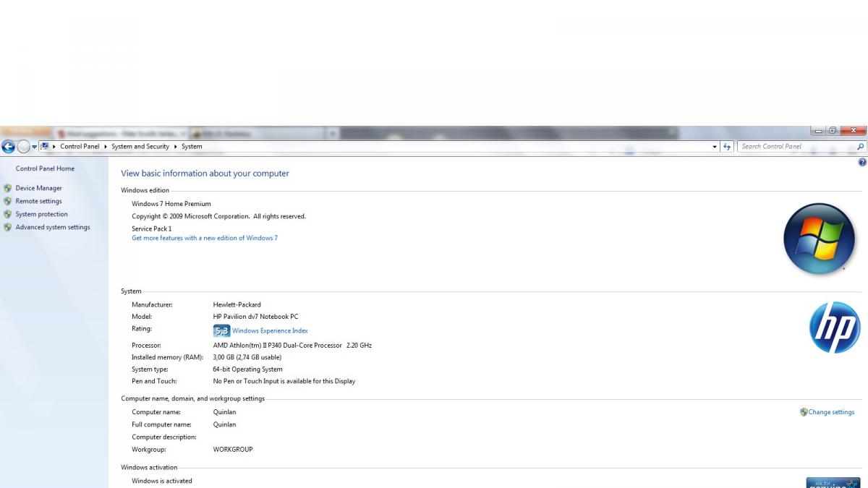Open the Windows Experience Index link
This screenshot has height=488, width=868.
click(x=270, y=331)
